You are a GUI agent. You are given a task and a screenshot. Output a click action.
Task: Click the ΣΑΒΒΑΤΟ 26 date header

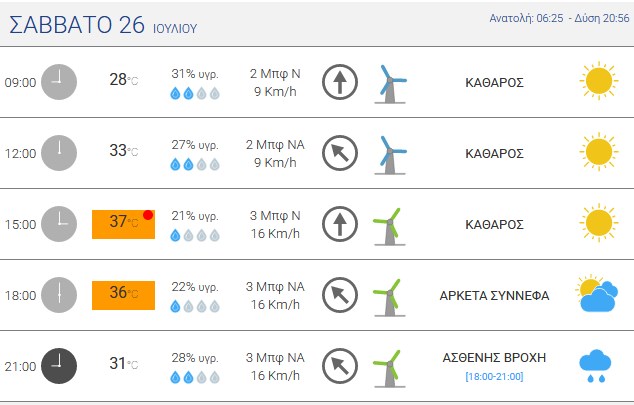point(77,25)
